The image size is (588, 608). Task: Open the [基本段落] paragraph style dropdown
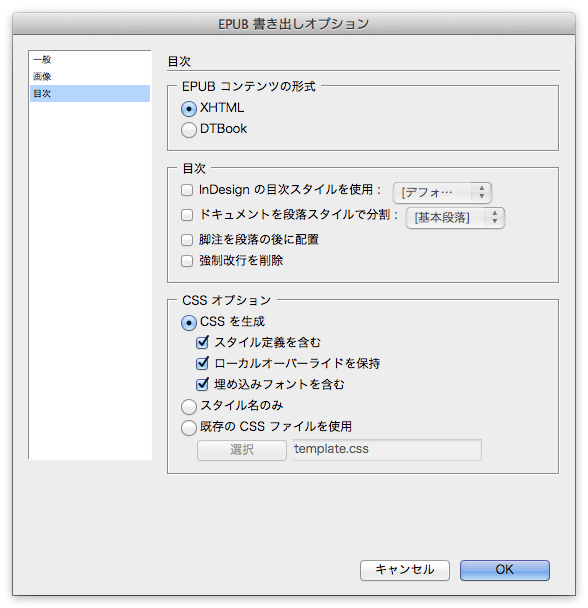pos(455,218)
